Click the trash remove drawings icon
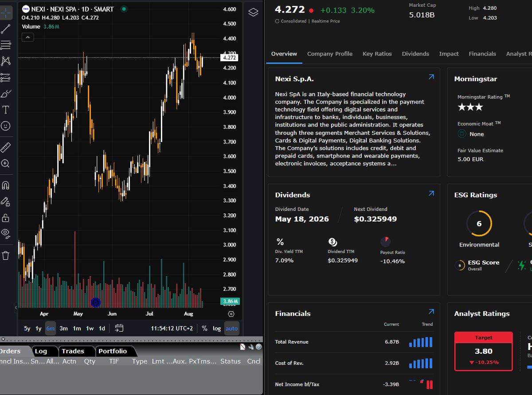The height and width of the screenshot is (395, 532). (6, 255)
